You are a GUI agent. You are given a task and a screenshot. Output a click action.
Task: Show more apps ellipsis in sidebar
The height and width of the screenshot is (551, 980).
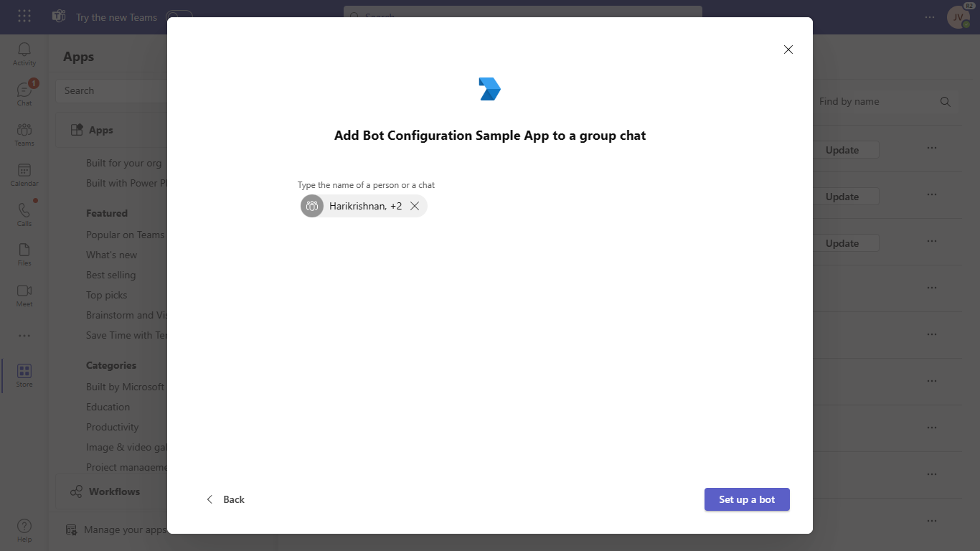(24, 335)
